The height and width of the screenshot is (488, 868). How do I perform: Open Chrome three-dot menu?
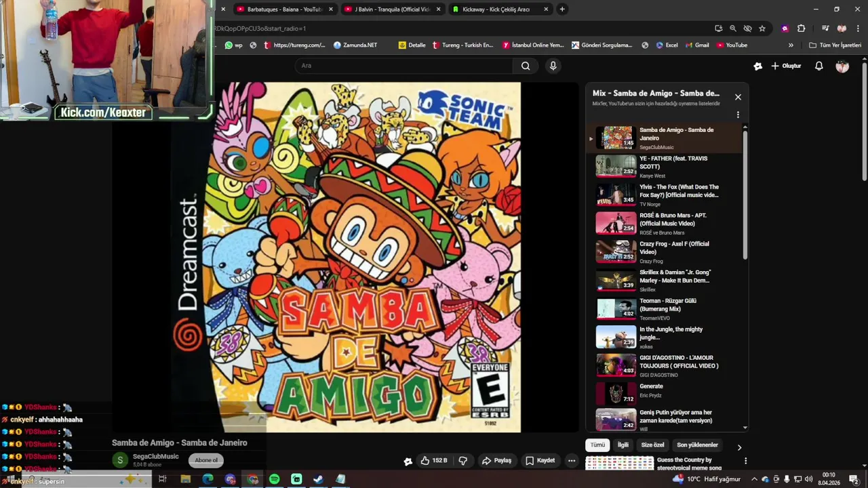(x=857, y=28)
